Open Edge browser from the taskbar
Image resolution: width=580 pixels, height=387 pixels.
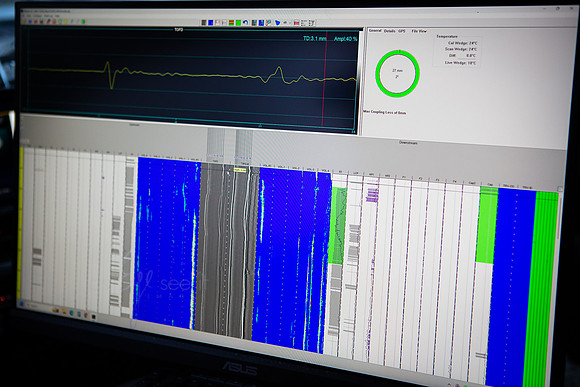point(71,313)
